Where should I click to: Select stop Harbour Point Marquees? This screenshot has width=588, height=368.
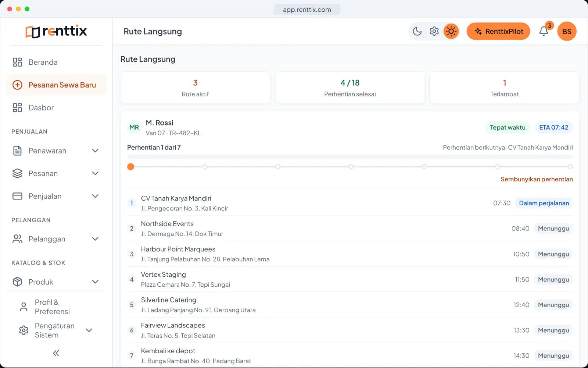point(350,254)
